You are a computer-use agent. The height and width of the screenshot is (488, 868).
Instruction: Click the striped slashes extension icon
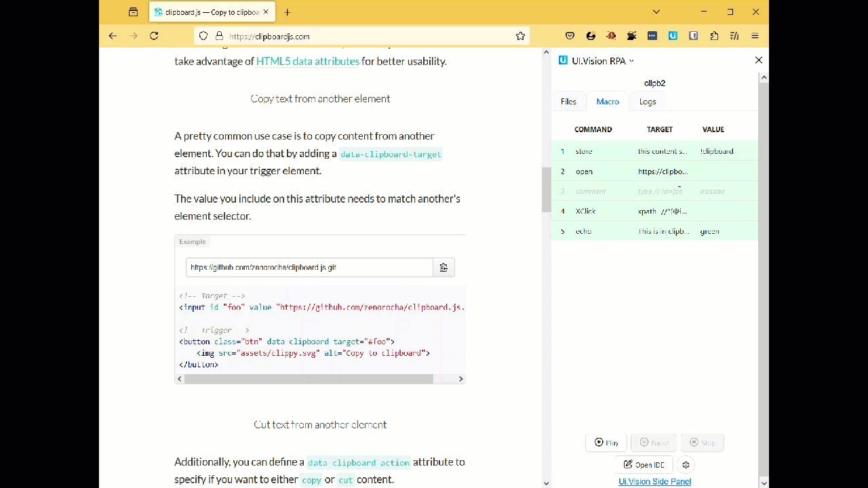click(x=734, y=36)
